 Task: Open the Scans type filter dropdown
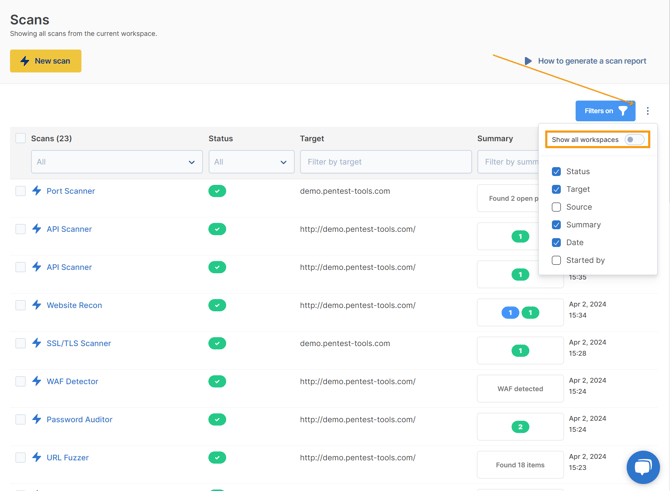pos(117,162)
